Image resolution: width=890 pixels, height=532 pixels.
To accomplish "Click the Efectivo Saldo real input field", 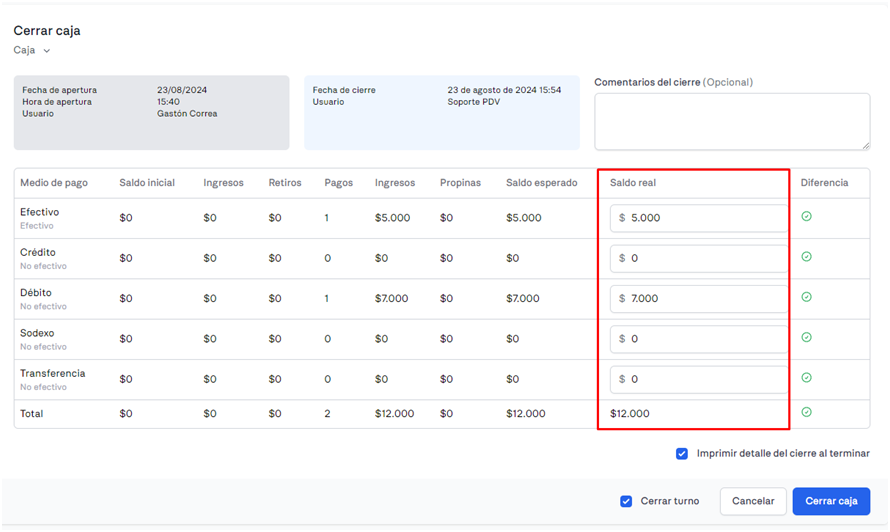I will (699, 218).
